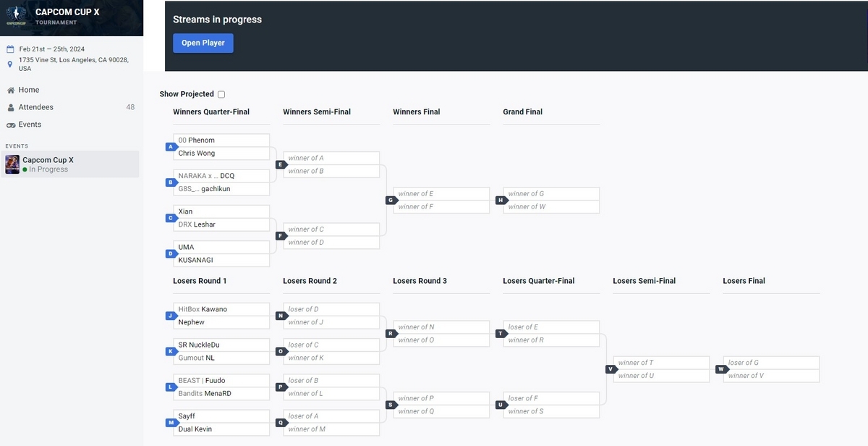The height and width of the screenshot is (446, 868).
Task: Go to the Home page link
Action: 29,90
